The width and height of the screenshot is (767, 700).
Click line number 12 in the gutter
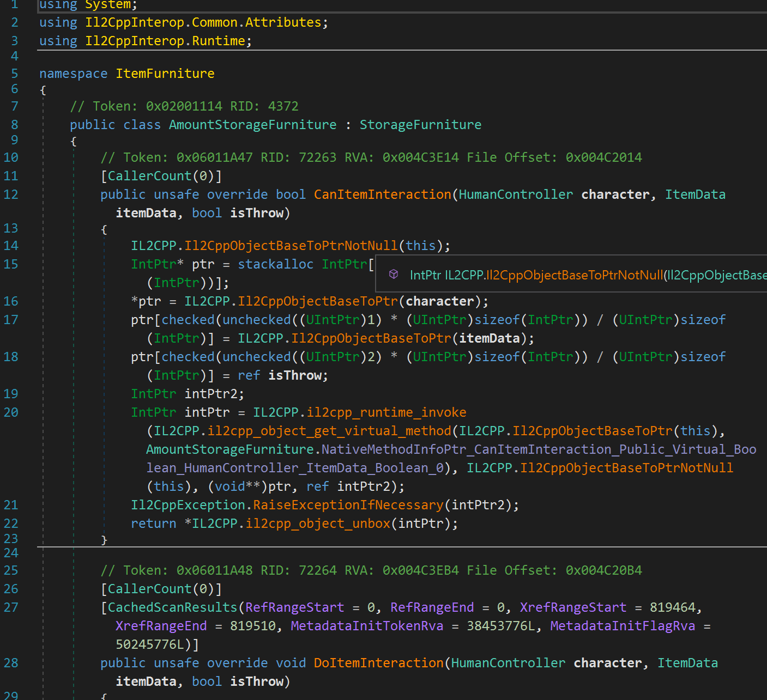[x=11, y=194]
